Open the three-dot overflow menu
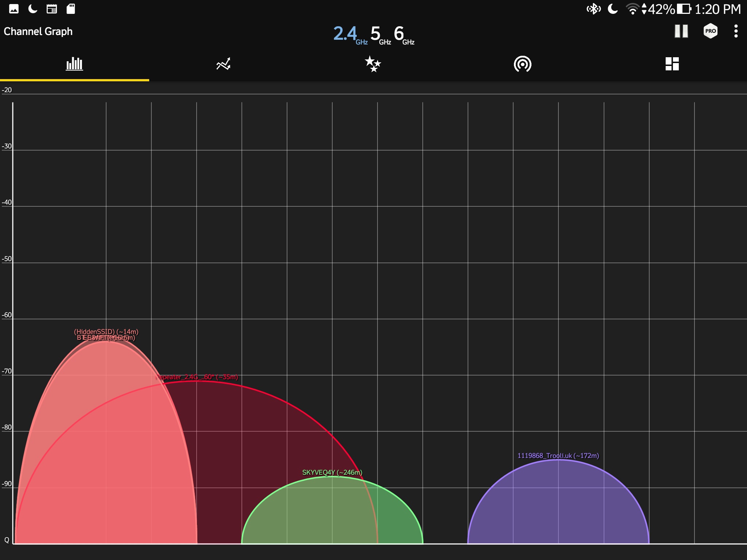 pos(736,31)
